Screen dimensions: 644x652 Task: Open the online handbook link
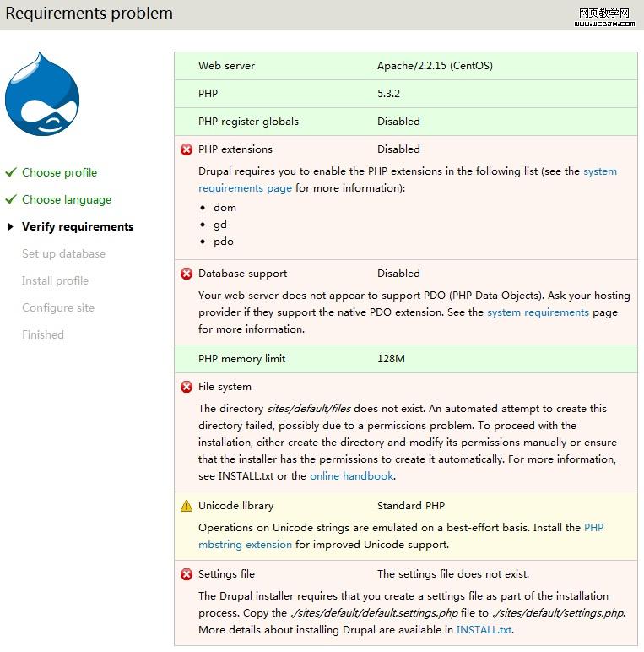click(x=351, y=476)
